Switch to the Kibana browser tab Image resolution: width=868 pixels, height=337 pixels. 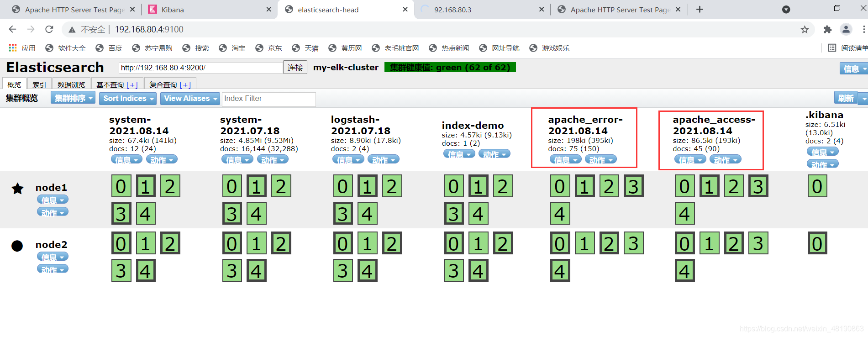pos(208,10)
